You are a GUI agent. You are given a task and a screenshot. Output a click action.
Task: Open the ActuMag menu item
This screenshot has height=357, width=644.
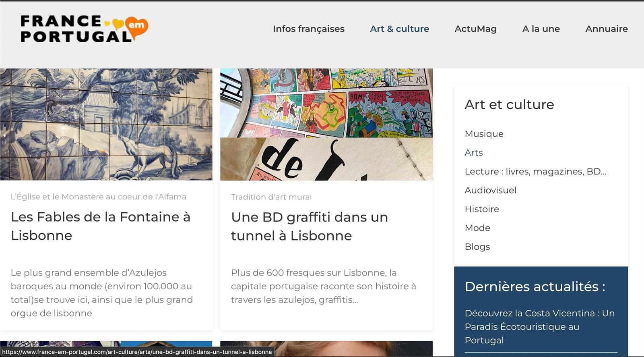coord(475,29)
